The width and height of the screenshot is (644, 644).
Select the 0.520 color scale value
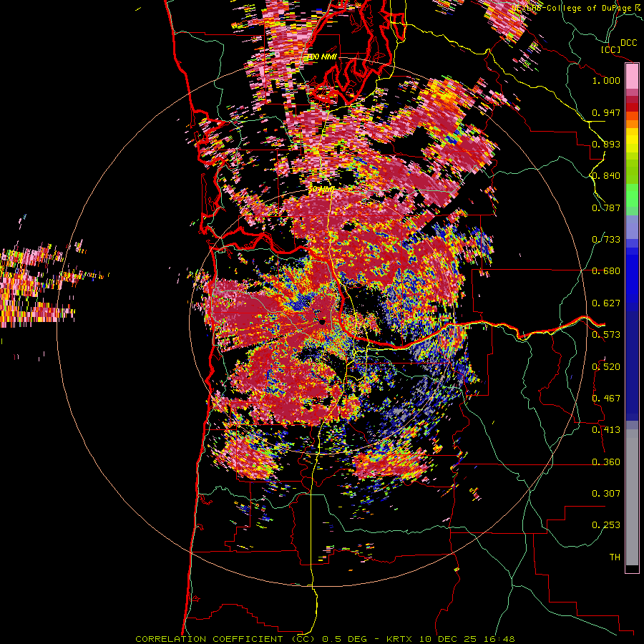click(x=606, y=367)
